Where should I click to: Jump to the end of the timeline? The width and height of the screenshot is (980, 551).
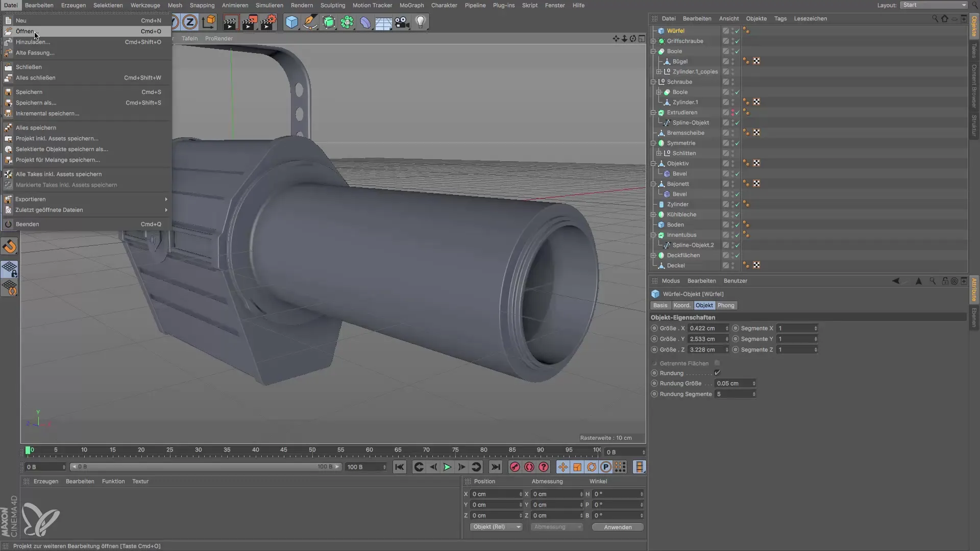point(495,467)
